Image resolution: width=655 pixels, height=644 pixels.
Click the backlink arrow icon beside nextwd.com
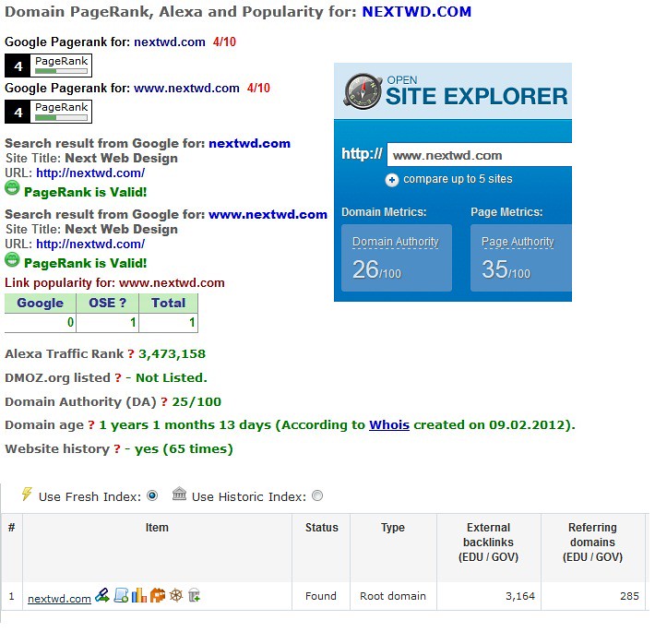click(101, 595)
